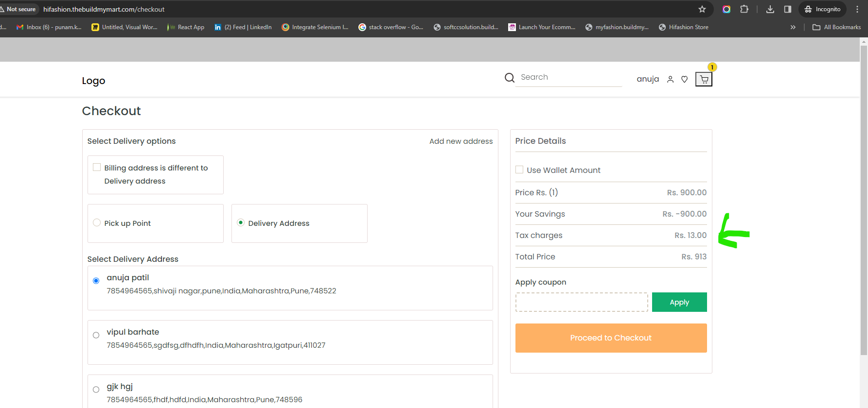Click Proceed to Checkout button
The height and width of the screenshot is (408, 868).
click(611, 338)
